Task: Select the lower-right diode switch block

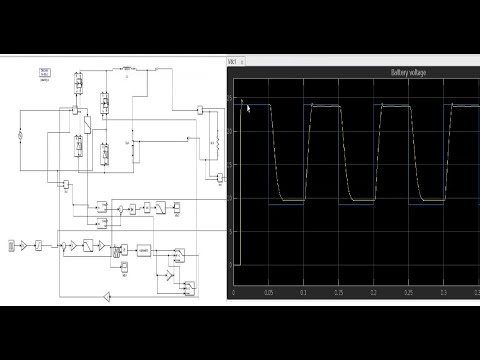Action: pyautogui.click(x=105, y=154)
